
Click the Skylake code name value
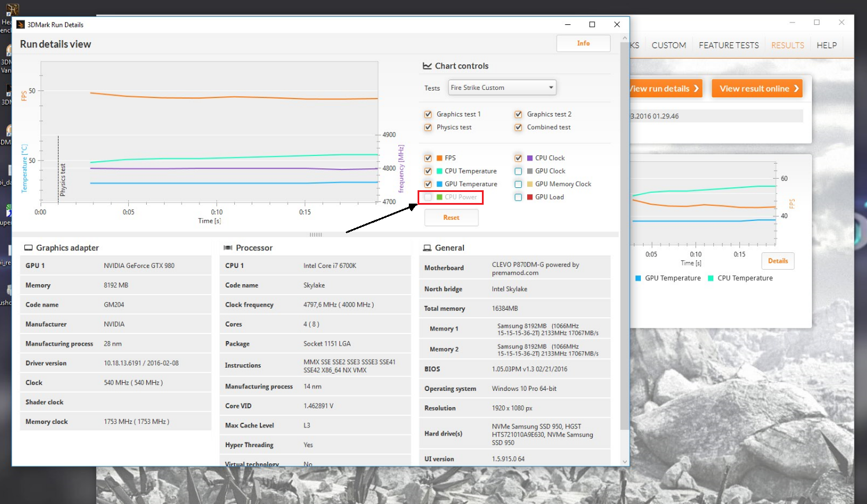click(x=314, y=285)
